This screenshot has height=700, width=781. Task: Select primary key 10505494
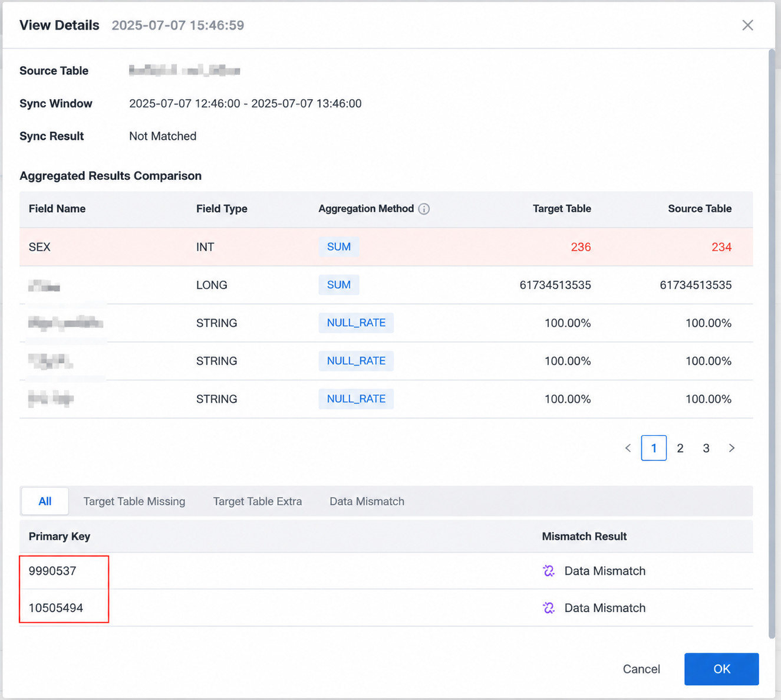(x=56, y=608)
